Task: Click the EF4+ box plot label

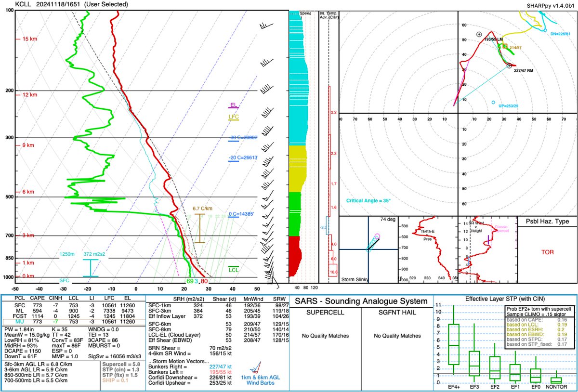Action: 454,387
